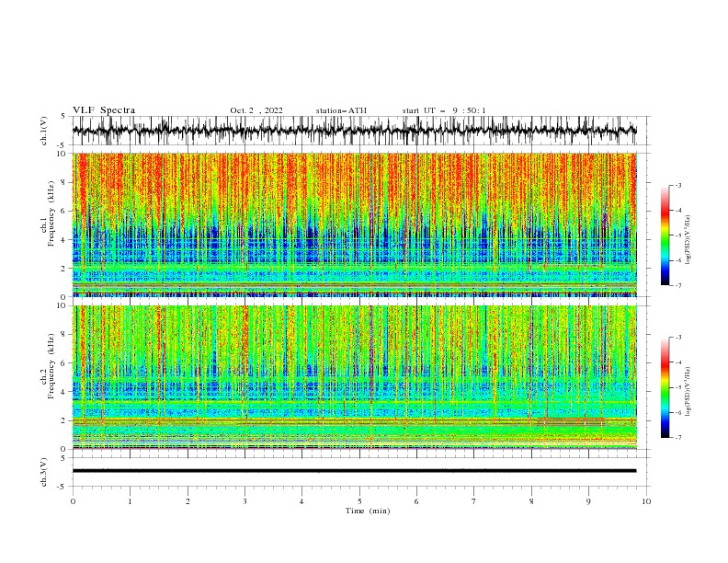Screen dimensions: 728x563
Task: Click time axis tick label "9"
Action: (x=588, y=501)
